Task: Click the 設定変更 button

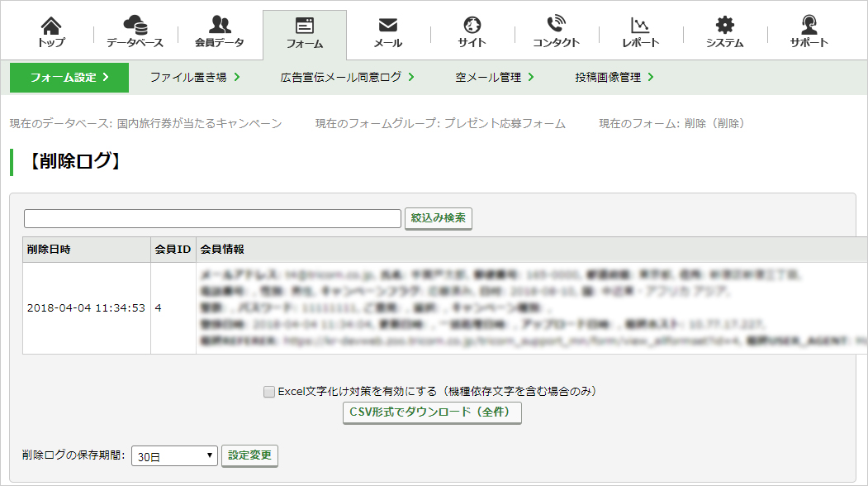Action: pos(249,455)
